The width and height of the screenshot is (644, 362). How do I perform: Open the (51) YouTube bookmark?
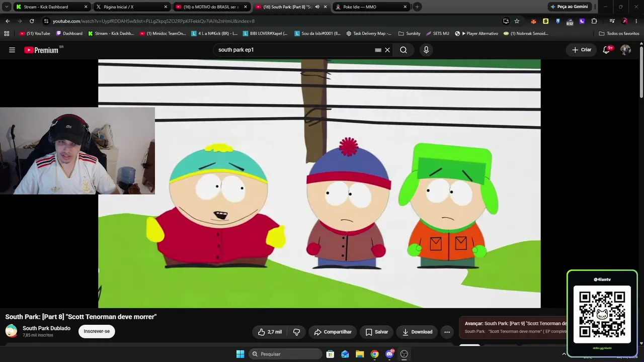click(x=35, y=34)
